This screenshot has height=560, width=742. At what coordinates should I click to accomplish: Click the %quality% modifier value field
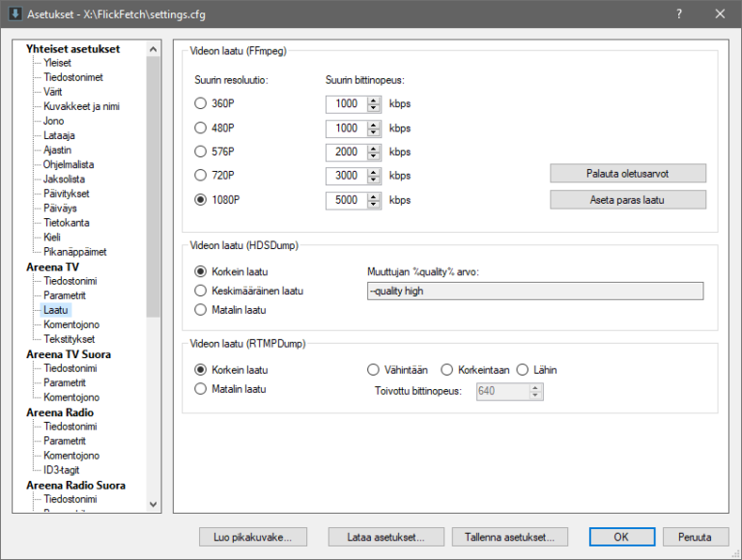click(x=535, y=291)
